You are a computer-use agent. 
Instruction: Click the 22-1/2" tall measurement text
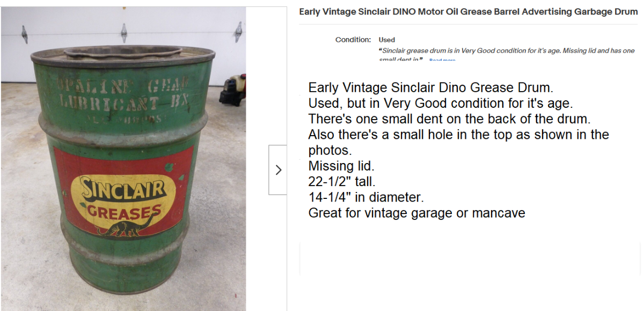coord(342,181)
